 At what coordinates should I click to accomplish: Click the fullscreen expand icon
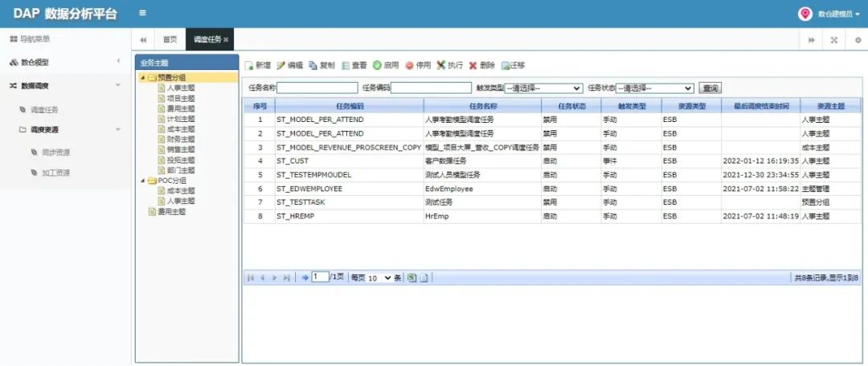pos(833,40)
